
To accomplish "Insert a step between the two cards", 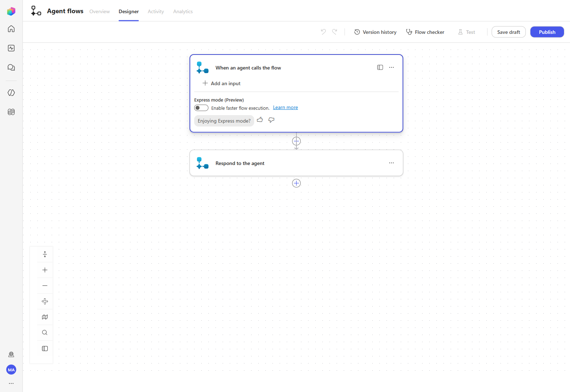I will 296,141.
